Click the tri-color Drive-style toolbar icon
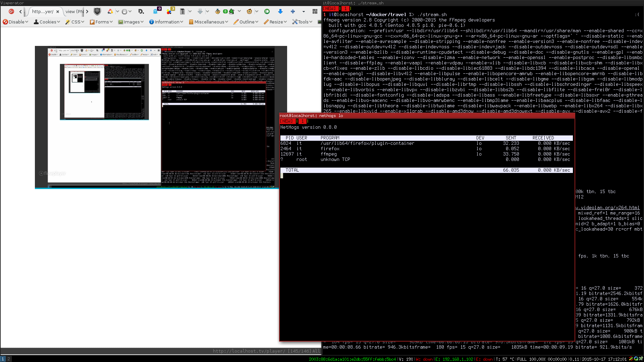 [x=110, y=11]
